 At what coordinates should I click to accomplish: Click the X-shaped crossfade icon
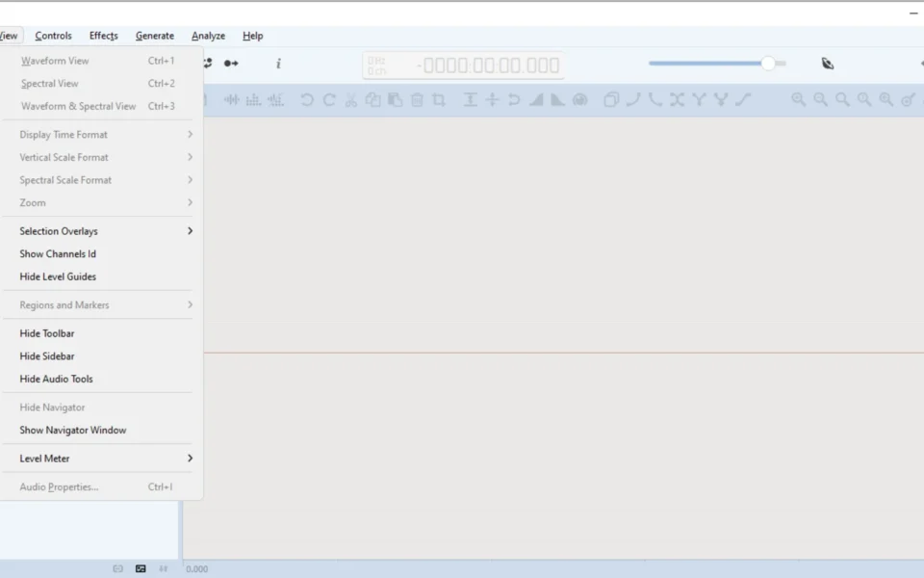[x=677, y=99]
